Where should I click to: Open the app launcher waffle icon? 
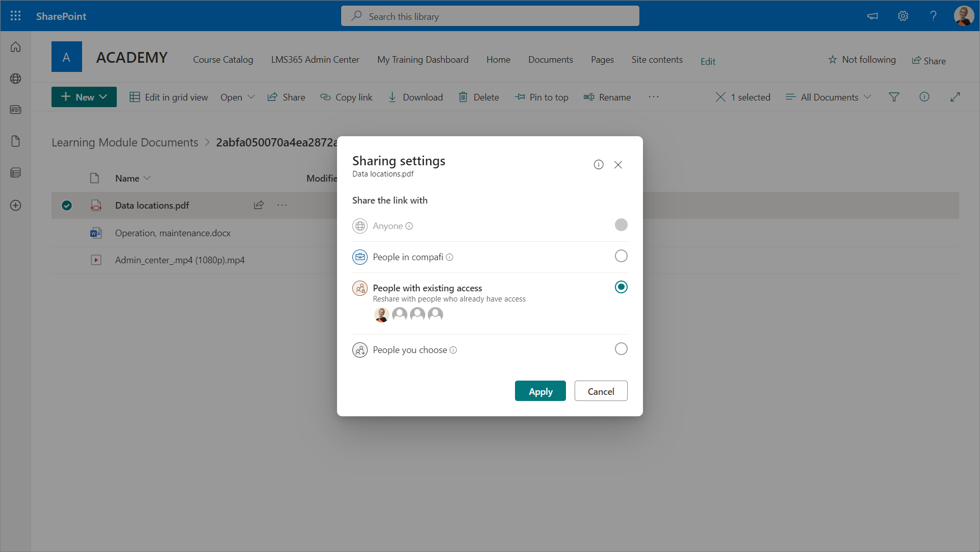(15, 16)
